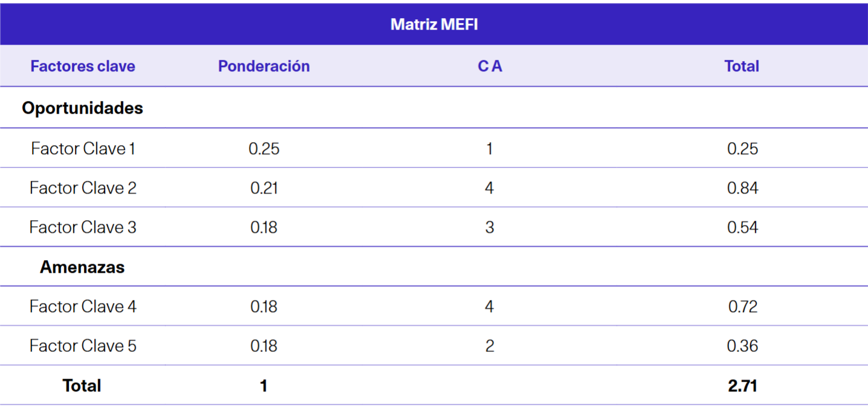Select the 0.21 Ponderación cell
Viewport: 868px width, 410px height.
[264, 188]
